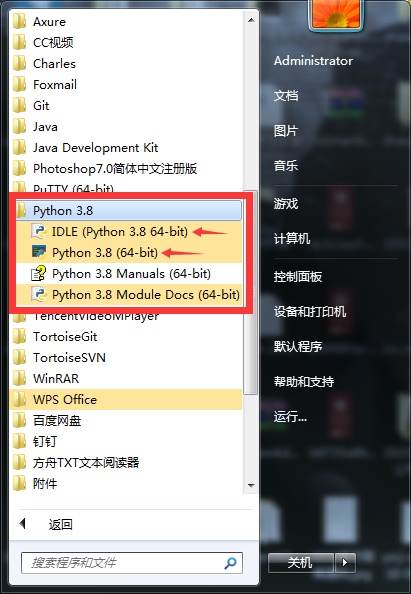
Task: Expand the Photoshop7.0简体中文注册版 folder
Action: 126,169
